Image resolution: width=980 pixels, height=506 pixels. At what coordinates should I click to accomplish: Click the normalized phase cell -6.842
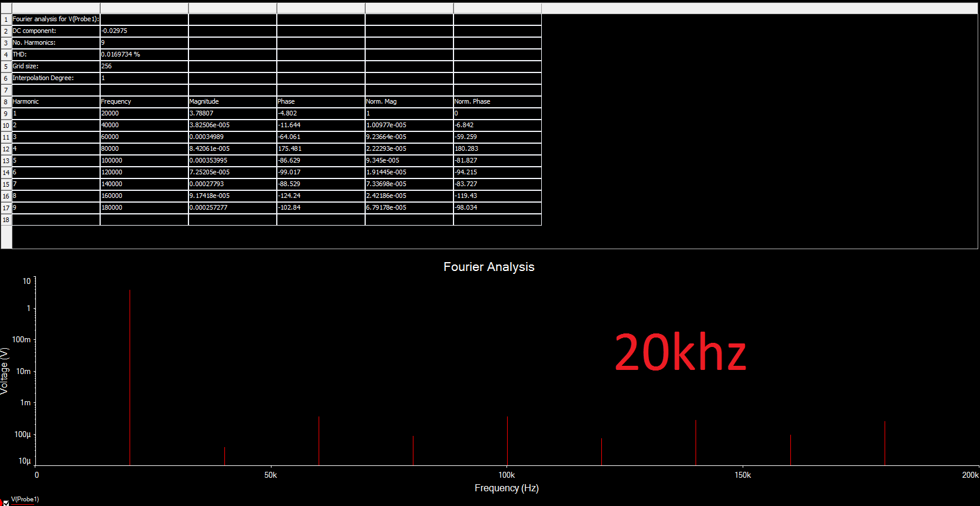498,125
